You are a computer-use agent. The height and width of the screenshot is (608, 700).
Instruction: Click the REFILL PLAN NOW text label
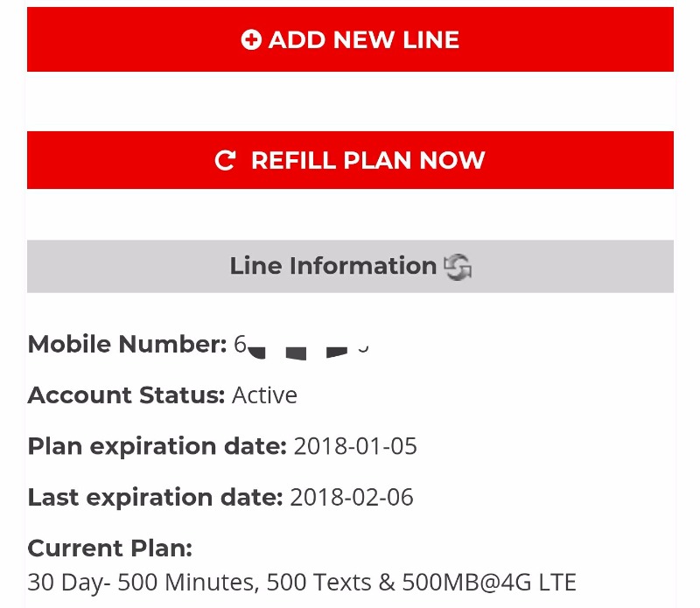coord(367,160)
